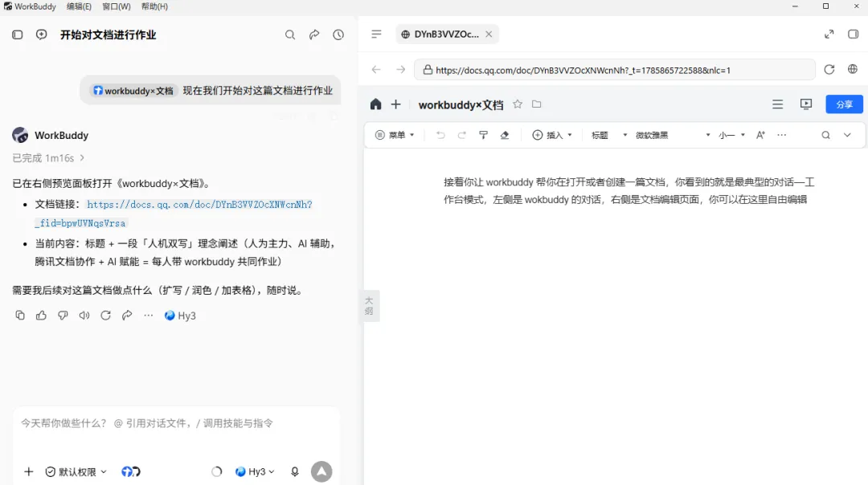Click the Hy3 model label under reply

point(181,316)
